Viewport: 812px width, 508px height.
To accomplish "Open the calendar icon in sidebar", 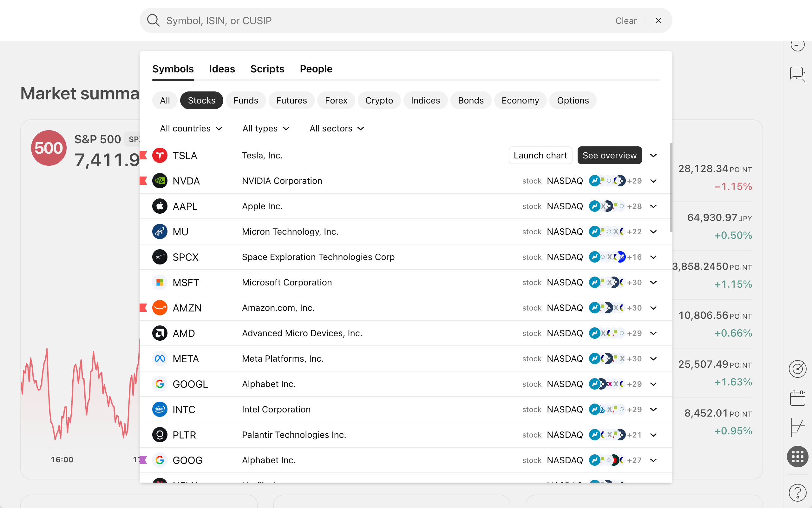I will click(x=797, y=398).
